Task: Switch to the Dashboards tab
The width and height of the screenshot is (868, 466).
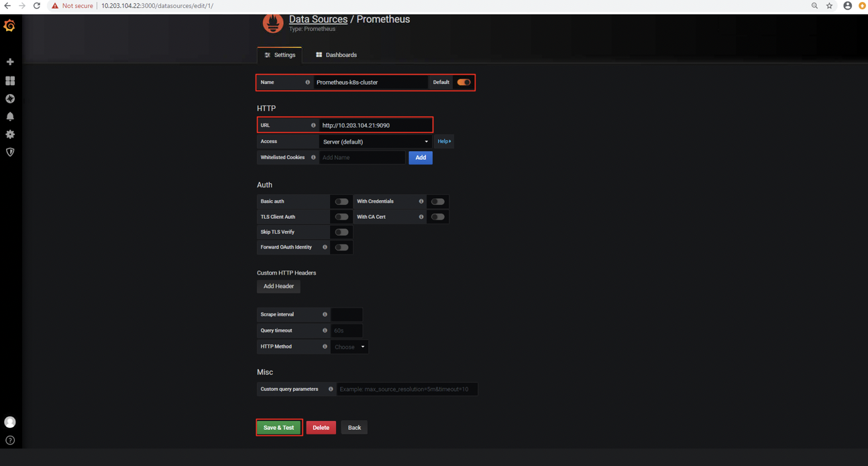Action: tap(337, 55)
